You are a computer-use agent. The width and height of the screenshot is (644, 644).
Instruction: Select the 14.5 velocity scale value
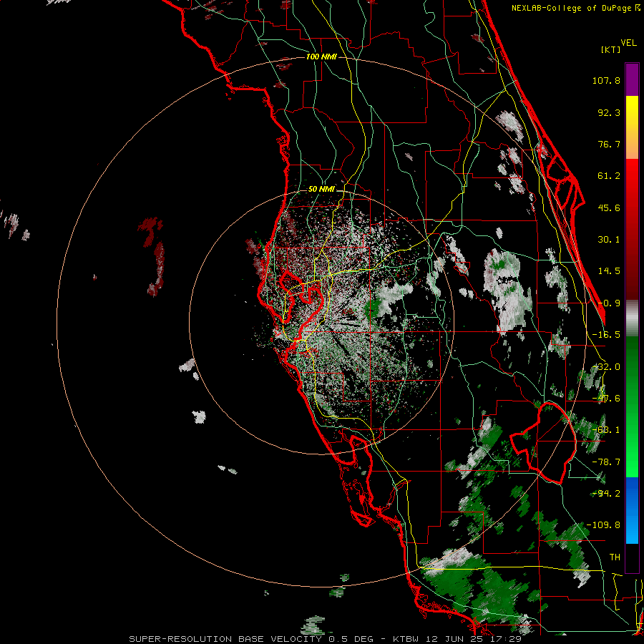[609, 271]
